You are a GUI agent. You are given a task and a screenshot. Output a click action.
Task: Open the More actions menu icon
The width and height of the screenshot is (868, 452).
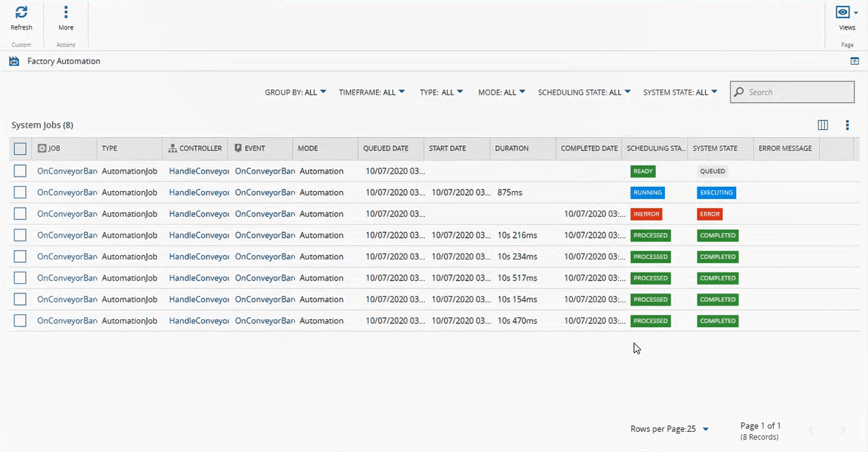click(66, 13)
